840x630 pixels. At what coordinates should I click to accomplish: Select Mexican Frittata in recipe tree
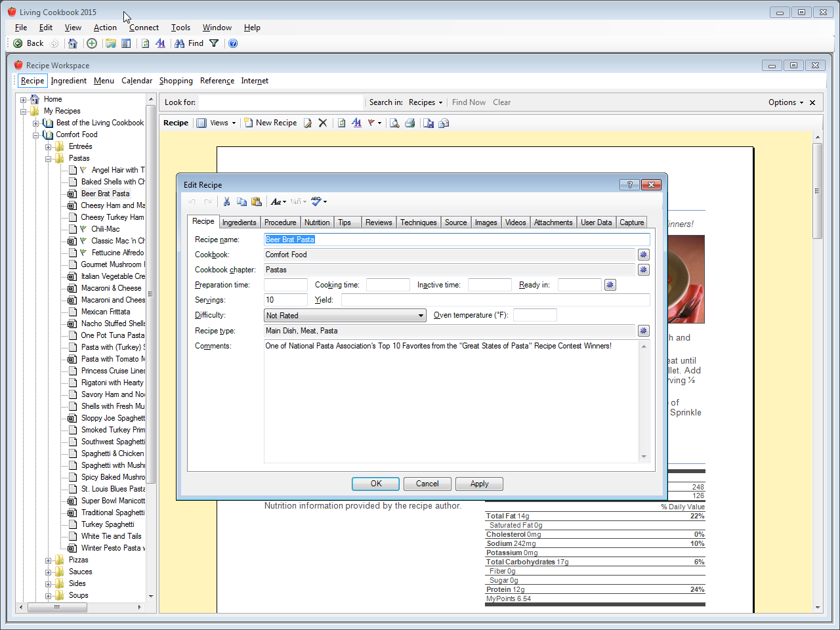pos(105,312)
